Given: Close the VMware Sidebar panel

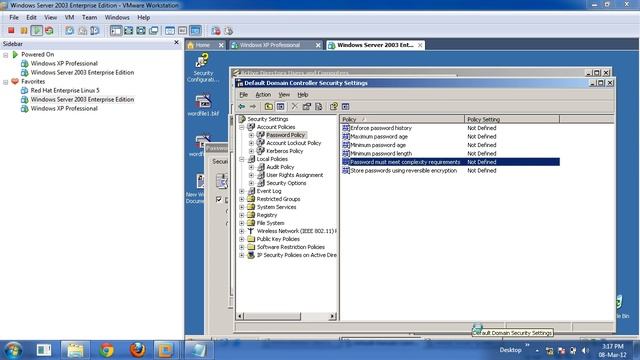Looking at the screenshot, I should (x=176, y=42).
